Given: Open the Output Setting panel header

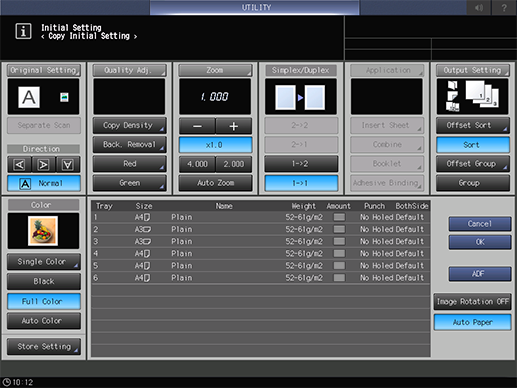Looking at the screenshot, I should 473,70.
